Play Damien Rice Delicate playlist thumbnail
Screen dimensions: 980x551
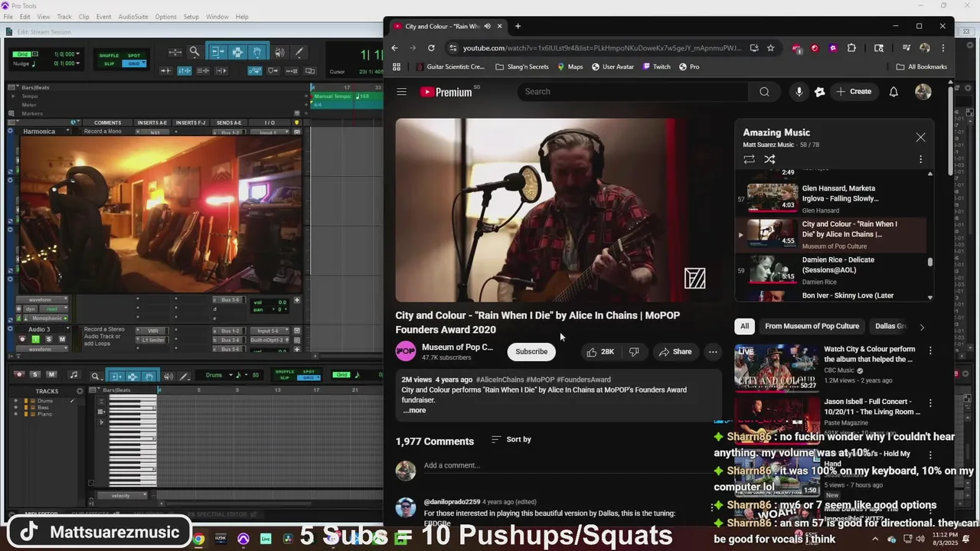(773, 269)
